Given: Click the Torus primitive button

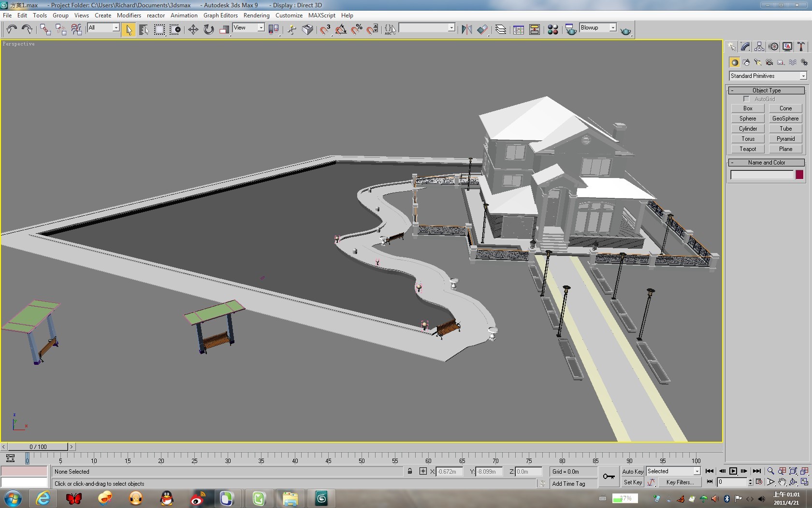Looking at the screenshot, I should coord(748,139).
